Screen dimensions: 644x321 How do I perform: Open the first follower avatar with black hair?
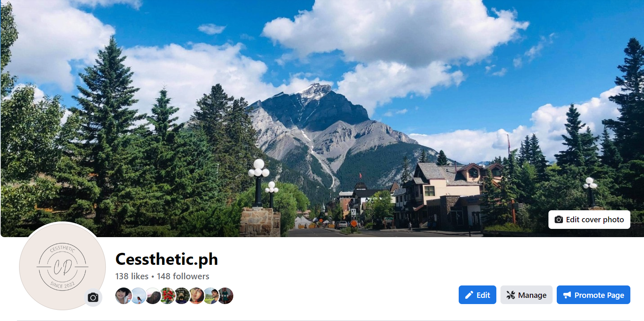(123, 296)
